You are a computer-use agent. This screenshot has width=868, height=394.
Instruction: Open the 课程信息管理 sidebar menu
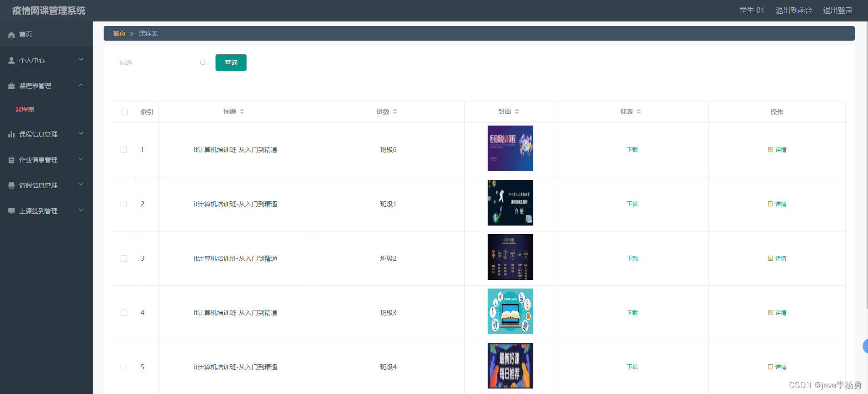pyautogui.click(x=46, y=134)
